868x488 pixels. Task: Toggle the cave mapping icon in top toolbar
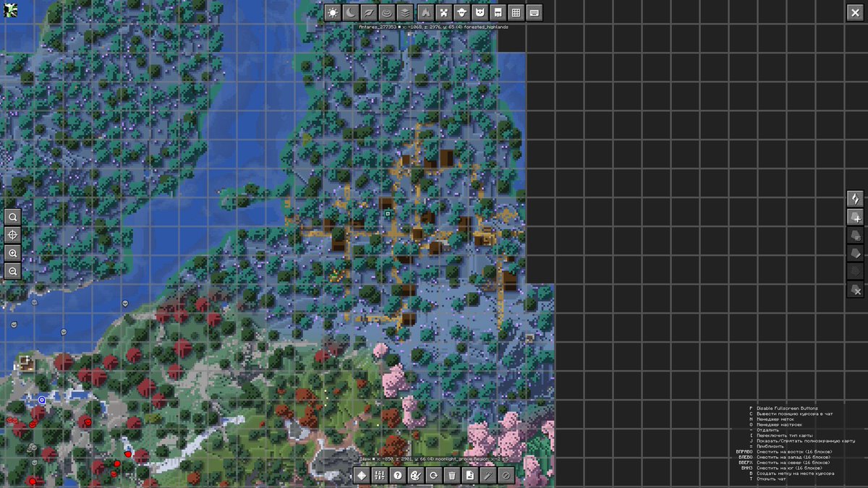(x=426, y=12)
